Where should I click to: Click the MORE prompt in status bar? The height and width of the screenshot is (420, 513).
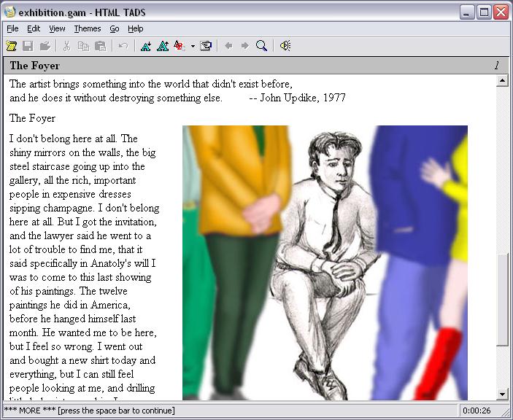click(x=89, y=411)
